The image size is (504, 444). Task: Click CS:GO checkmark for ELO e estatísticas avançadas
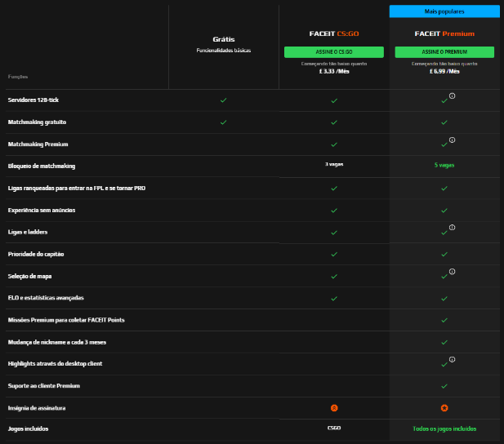click(x=334, y=299)
